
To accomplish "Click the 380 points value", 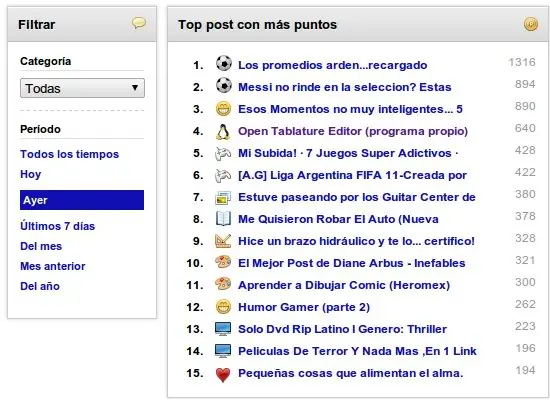I will point(525,194).
